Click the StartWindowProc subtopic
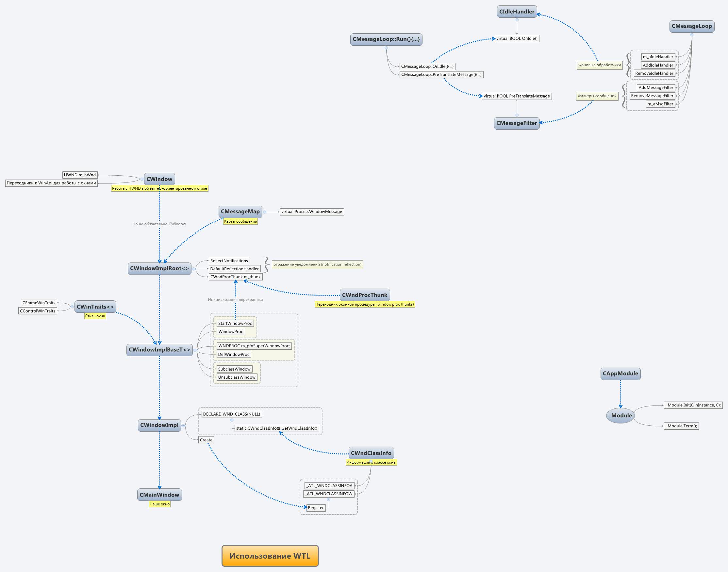The width and height of the screenshot is (728, 572). point(235,324)
